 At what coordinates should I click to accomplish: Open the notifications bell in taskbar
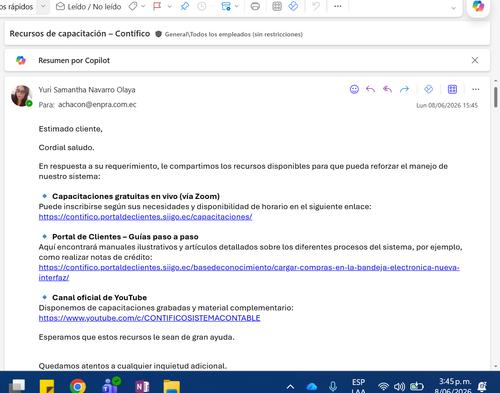482,387
